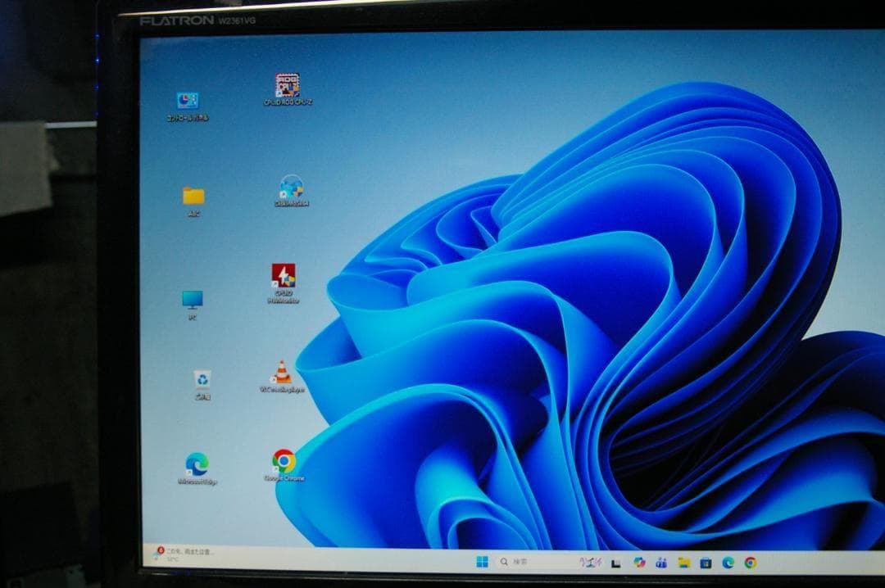Open File Explorer from the taskbar

pyautogui.click(x=684, y=563)
